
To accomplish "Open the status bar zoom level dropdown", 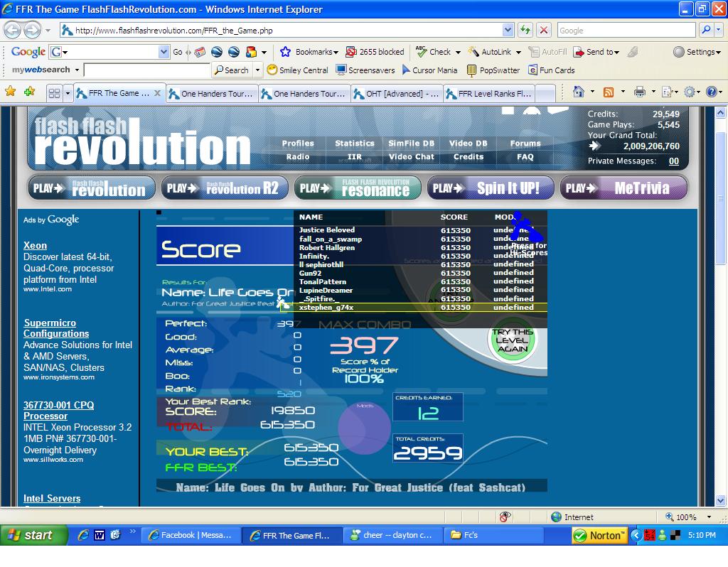I will [x=709, y=517].
